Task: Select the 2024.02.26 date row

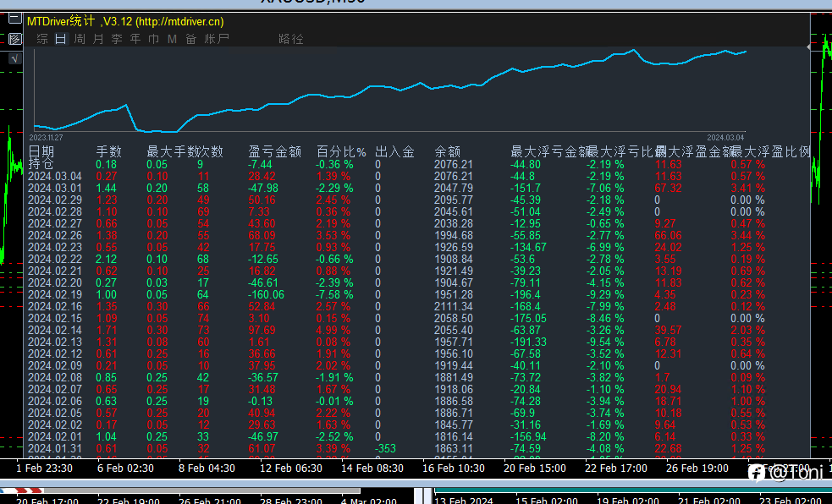Action: pos(55,235)
